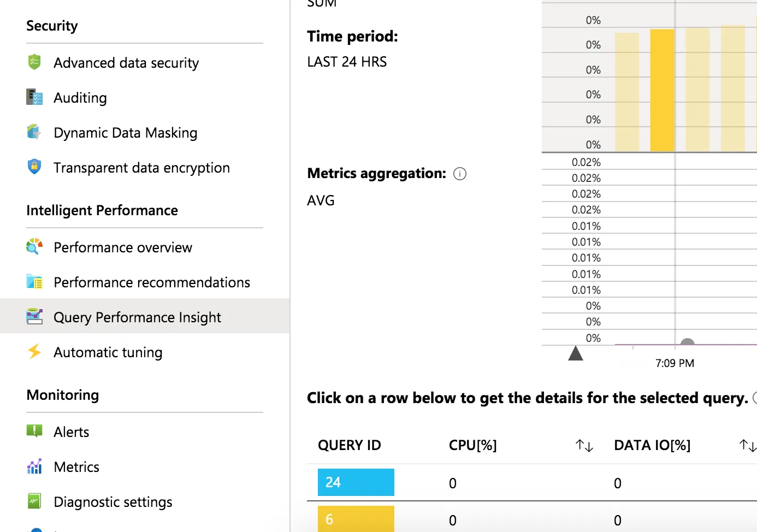Screen dimensions: 757x532
Task: Click the highlighted dark yellow chart bar
Action: [x=662, y=90]
